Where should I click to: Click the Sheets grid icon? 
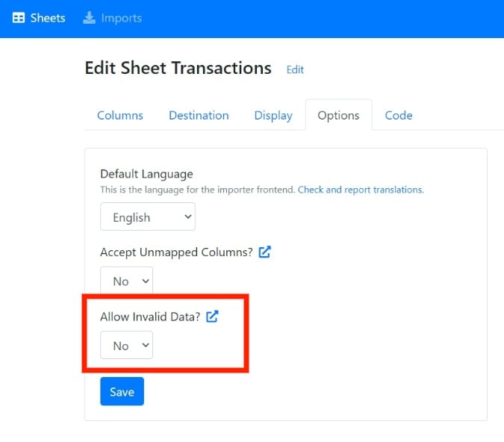(x=19, y=18)
